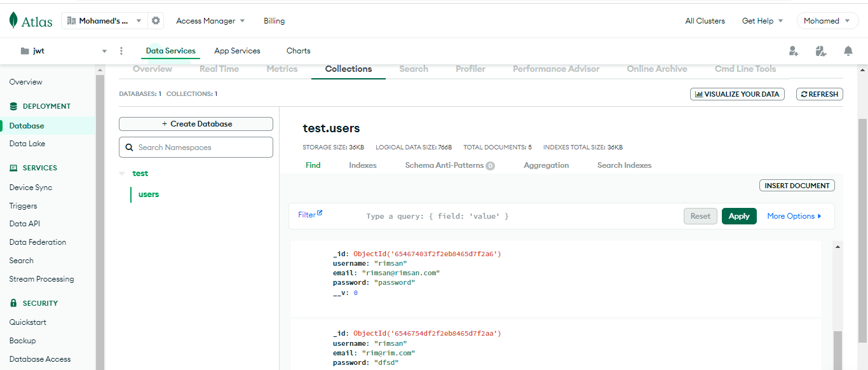This screenshot has width=868, height=370.
Task: Open the Billing page
Action: pos(275,21)
